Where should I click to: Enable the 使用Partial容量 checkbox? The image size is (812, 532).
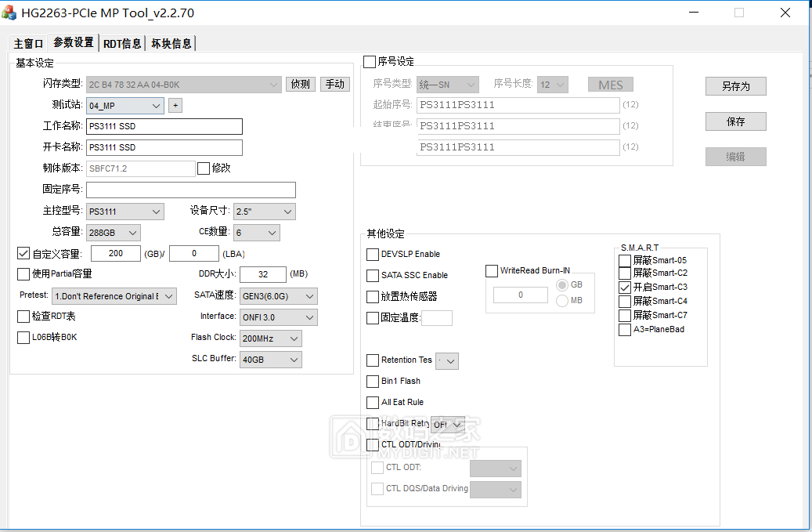point(23,273)
